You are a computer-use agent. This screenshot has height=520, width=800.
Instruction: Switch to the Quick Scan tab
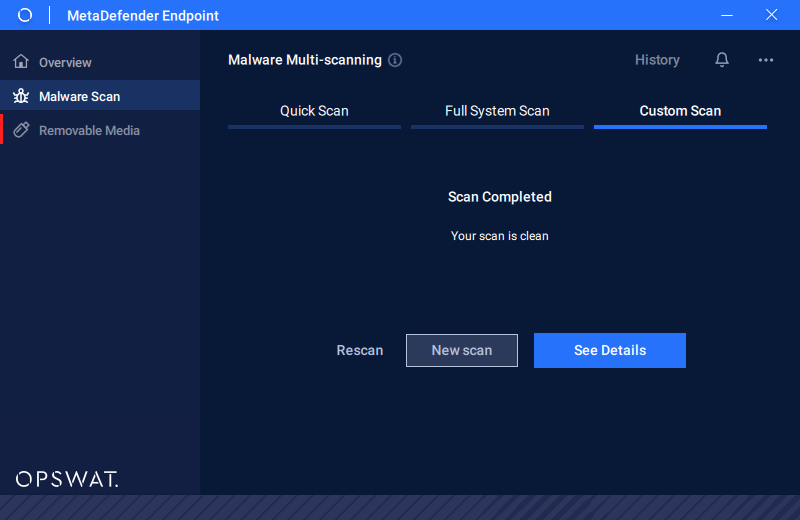pos(314,113)
